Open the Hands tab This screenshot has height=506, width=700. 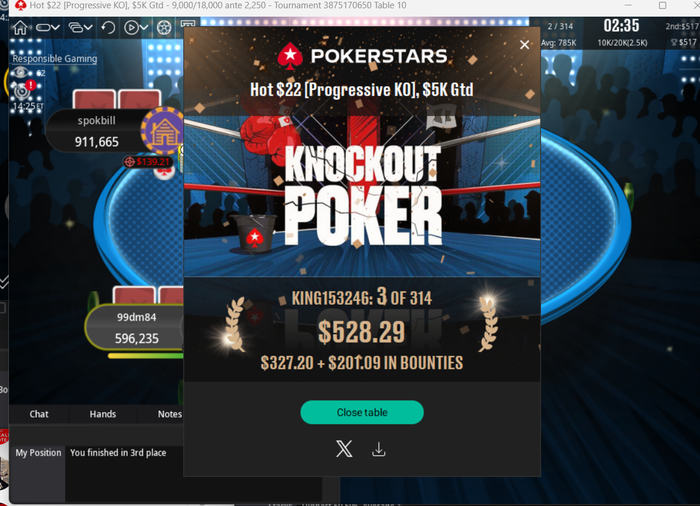(103, 414)
